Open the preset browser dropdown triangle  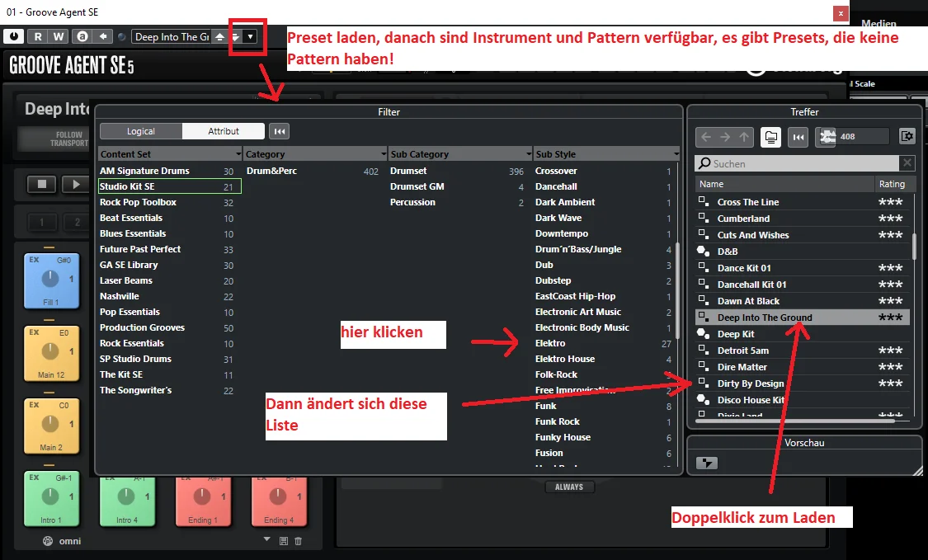250,37
